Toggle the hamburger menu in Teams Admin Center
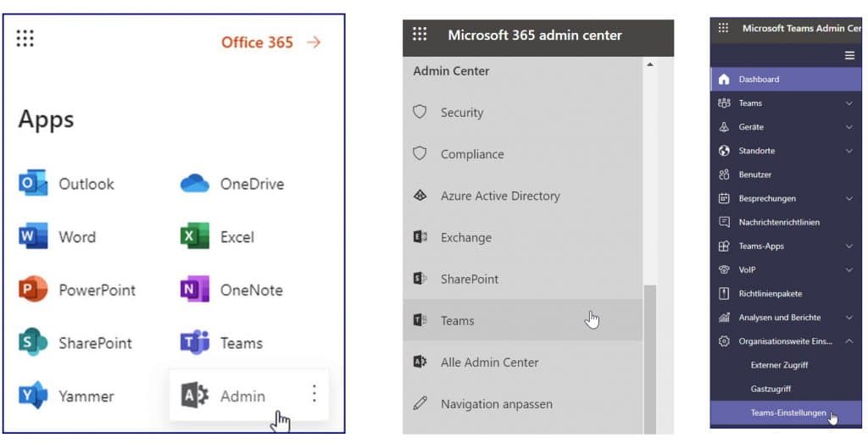Image resolution: width=868 pixels, height=443 pixels. 849,55
